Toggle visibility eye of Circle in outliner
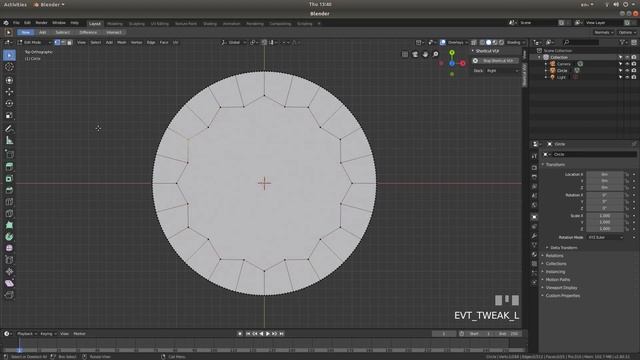 [x=627, y=71]
